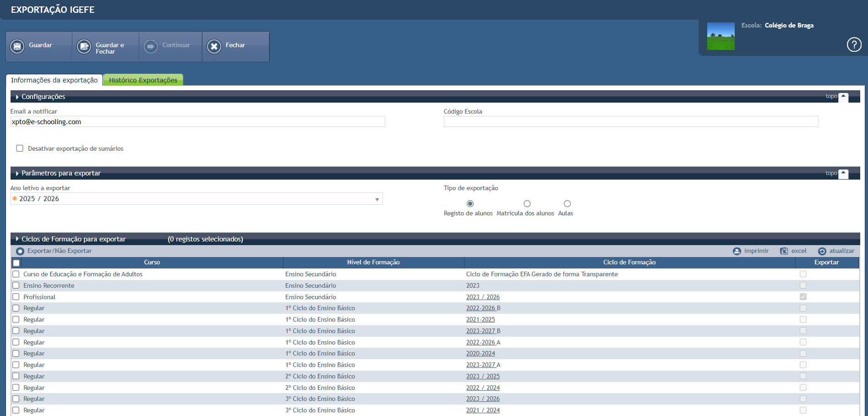The image size is (868, 416).
Task: Select the Aulas radio button
Action: coord(567,204)
